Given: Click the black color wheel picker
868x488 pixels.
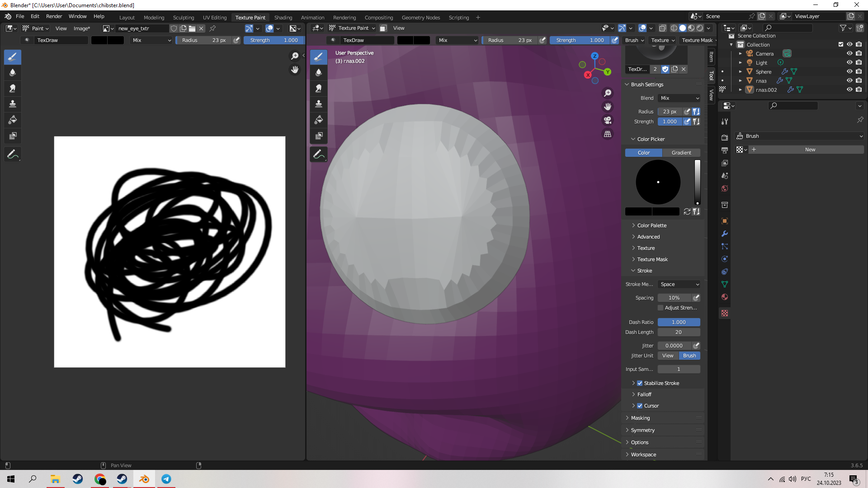Looking at the screenshot, I should 658,182.
